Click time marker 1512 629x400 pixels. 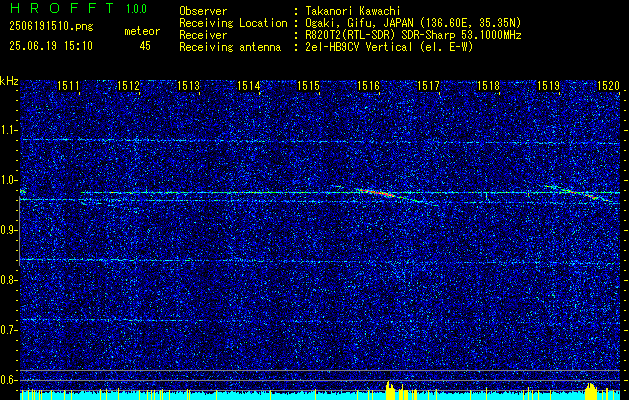click(x=128, y=85)
